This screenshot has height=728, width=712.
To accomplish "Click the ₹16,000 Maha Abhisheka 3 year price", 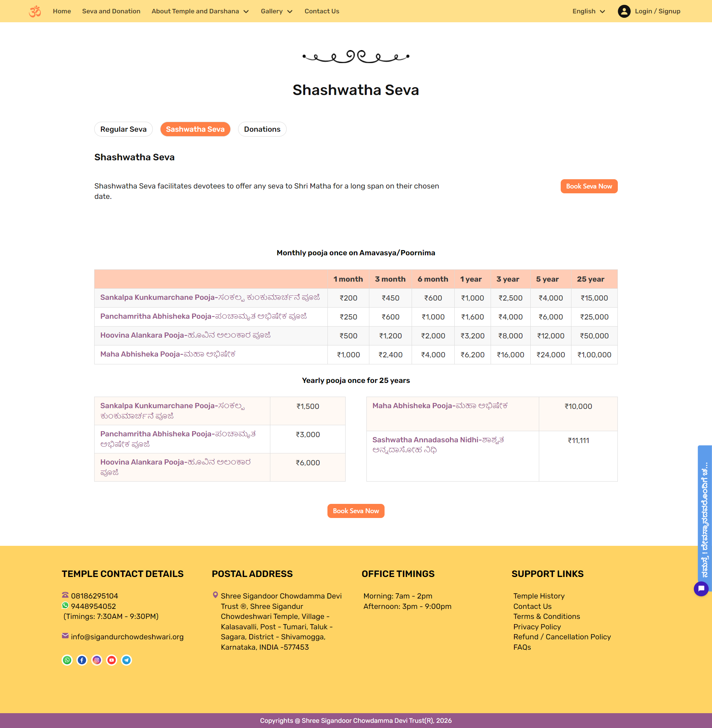I will (510, 355).
